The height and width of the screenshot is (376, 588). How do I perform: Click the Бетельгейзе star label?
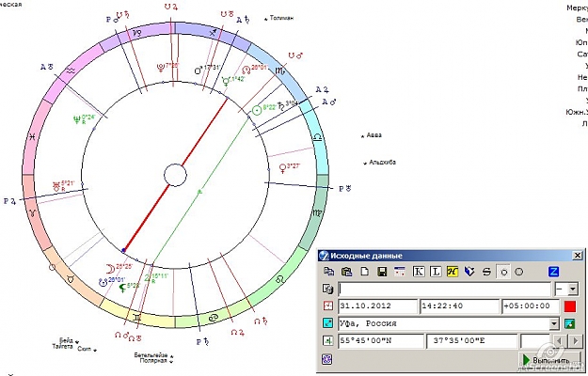click(151, 354)
